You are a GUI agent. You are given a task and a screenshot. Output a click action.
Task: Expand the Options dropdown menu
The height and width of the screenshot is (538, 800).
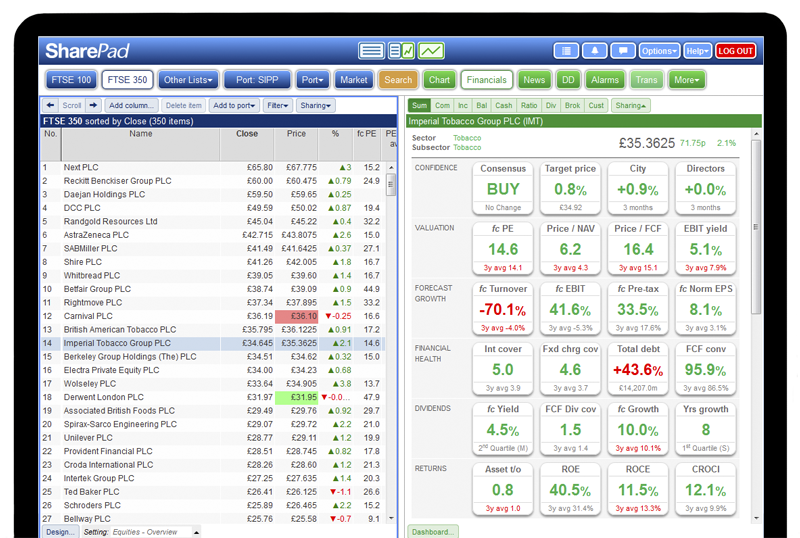pyautogui.click(x=658, y=51)
